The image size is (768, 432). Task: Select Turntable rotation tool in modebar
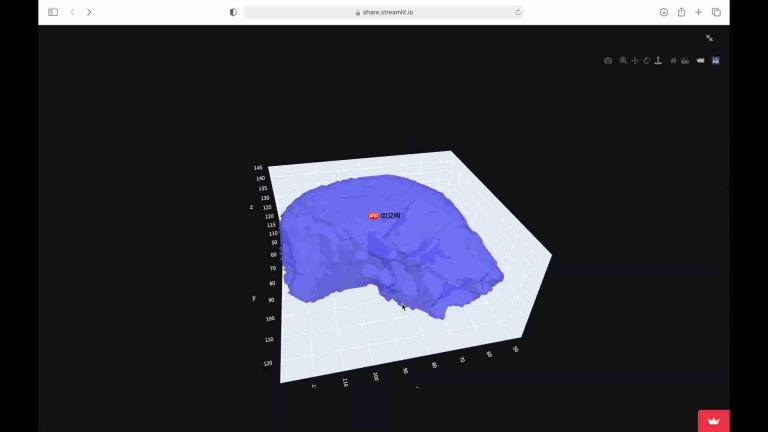[658, 61]
